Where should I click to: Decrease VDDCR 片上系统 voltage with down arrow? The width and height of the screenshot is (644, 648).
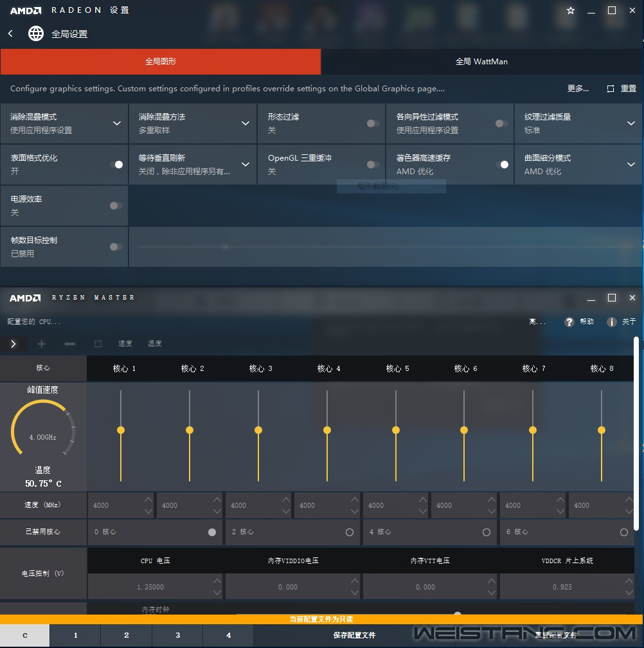pyautogui.click(x=629, y=593)
